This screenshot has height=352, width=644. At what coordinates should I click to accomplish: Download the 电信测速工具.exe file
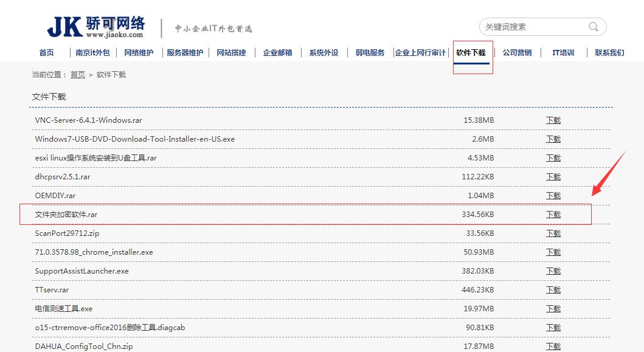pos(553,308)
